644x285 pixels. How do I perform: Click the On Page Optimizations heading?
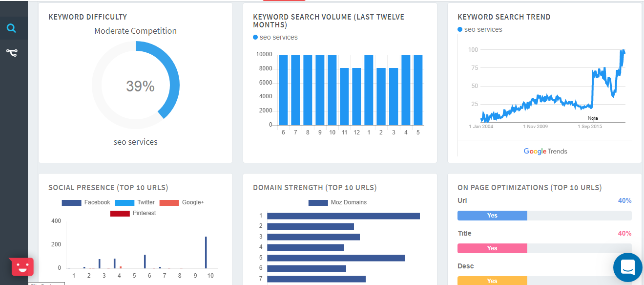pos(530,188)
